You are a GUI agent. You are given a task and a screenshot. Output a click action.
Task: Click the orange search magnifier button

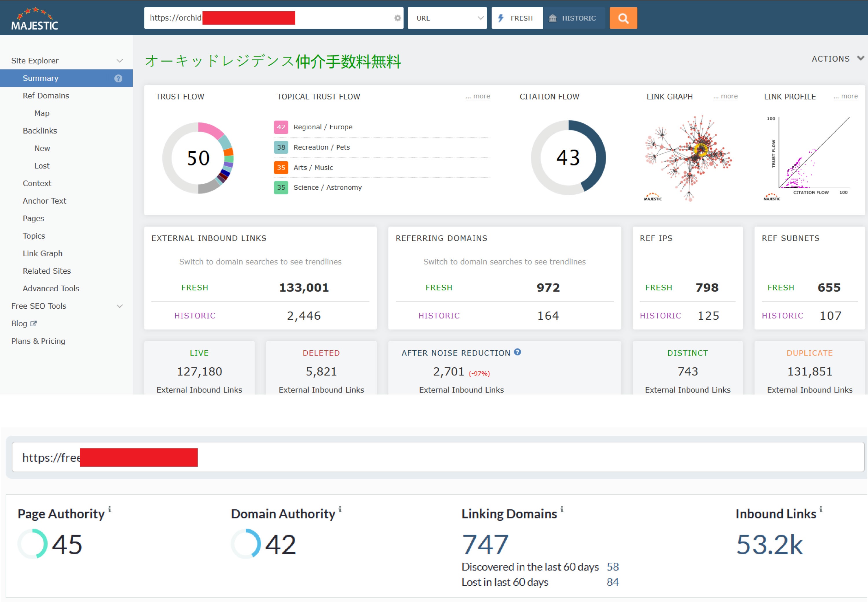point(623,18)
